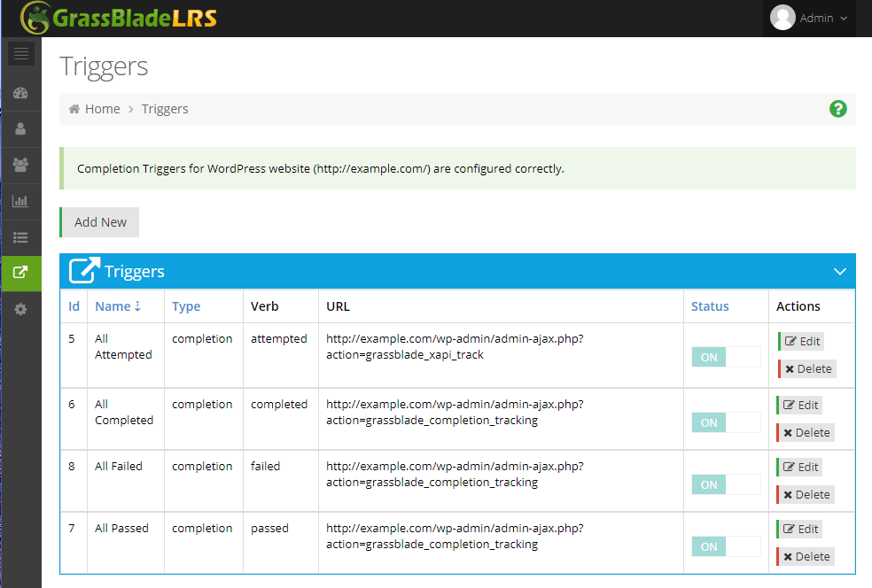Toggle status ON switch for All Failed

pyautogui.click(x=726, y=484)
